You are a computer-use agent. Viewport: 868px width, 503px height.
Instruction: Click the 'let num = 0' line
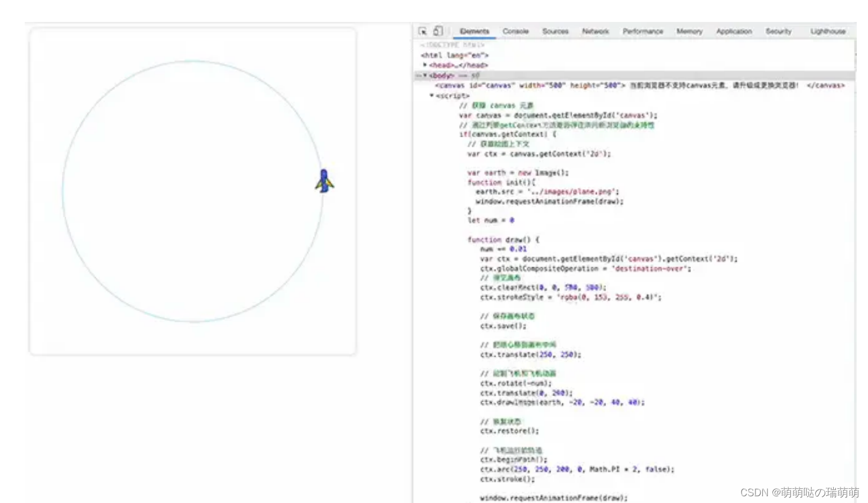(491, 221)
